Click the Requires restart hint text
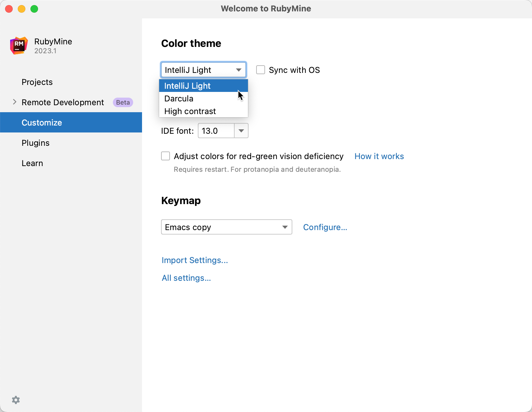 [257, 169]
